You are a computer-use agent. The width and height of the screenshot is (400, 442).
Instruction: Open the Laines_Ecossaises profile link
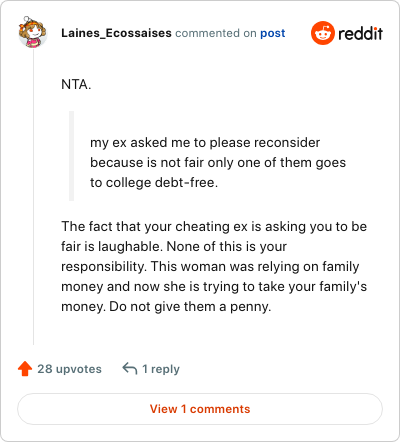point(116,33)
